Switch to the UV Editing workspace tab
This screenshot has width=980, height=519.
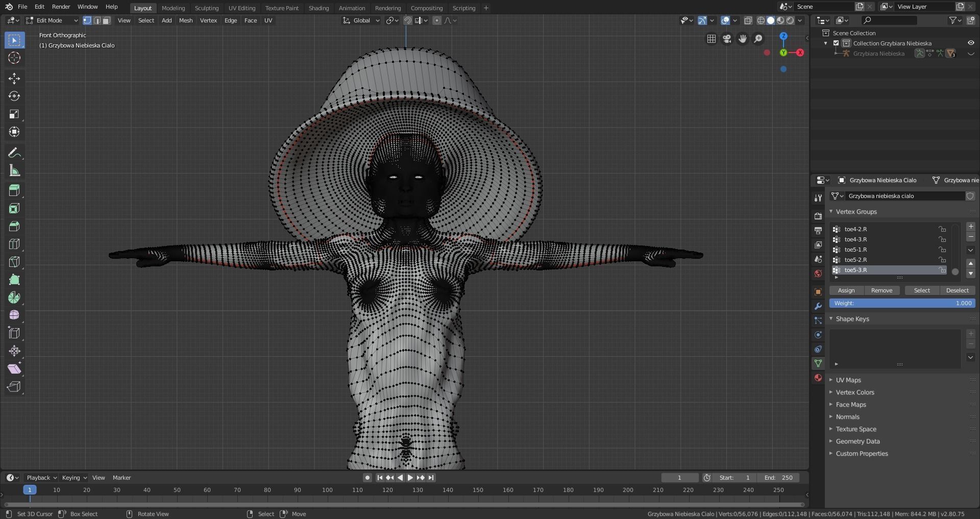242,8
